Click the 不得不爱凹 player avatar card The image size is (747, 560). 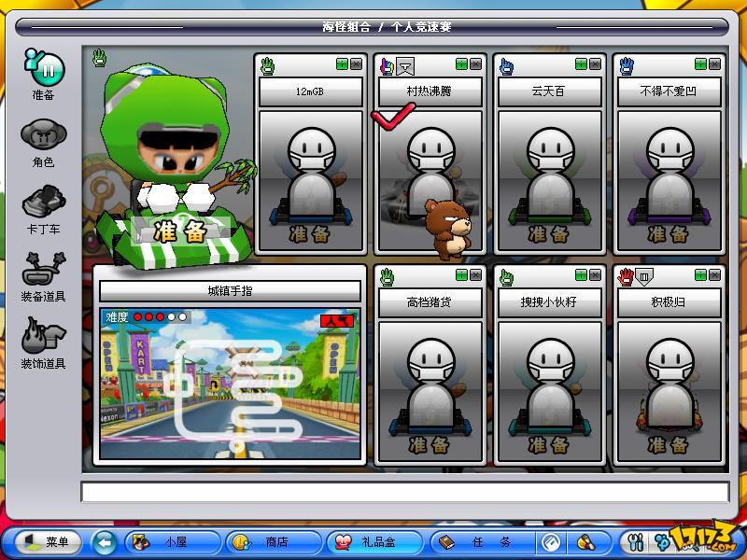pyautogui.click(x=669, y=181)
